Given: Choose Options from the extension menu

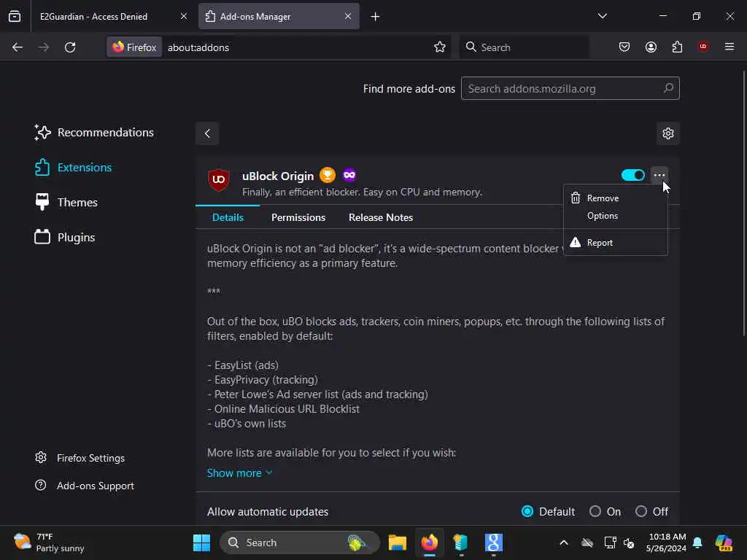Looking at the screenshot, I should (x=615, y=216).
